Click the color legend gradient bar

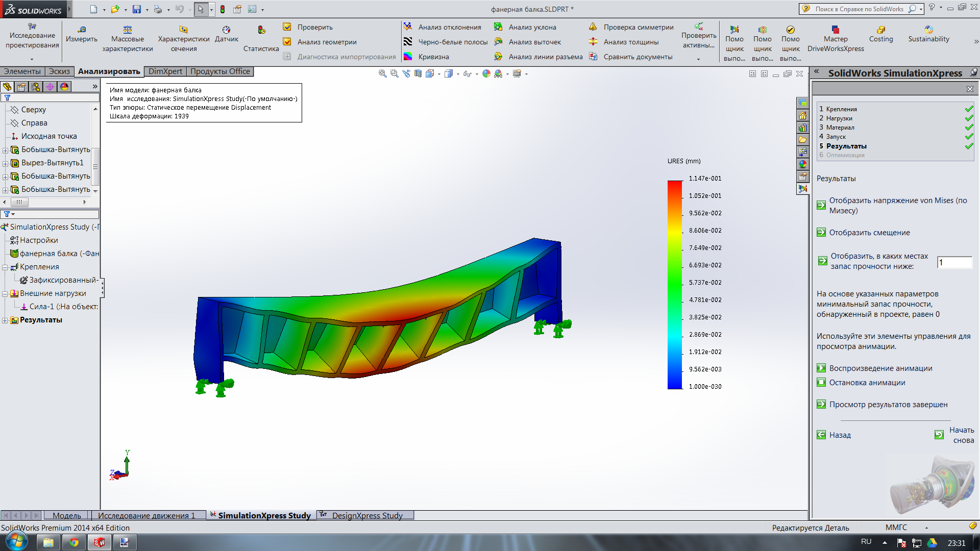[x=675, y=285]
